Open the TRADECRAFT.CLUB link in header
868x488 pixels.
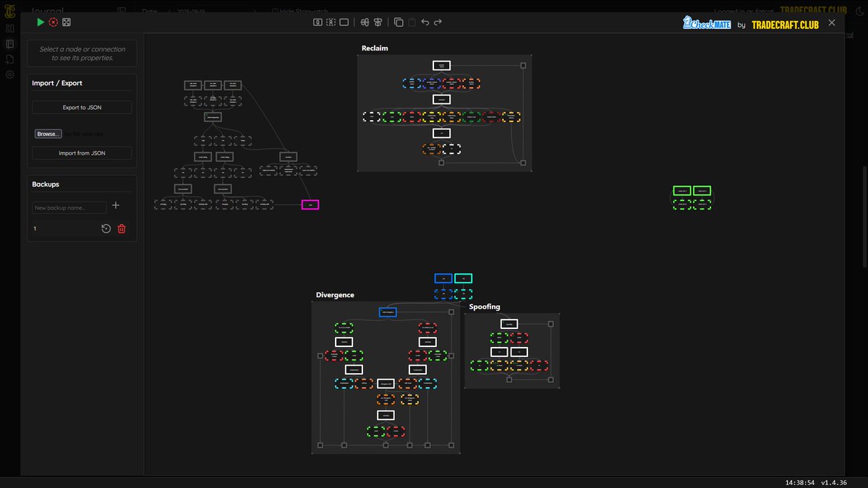pyautogui.click(x=785, y=25)
